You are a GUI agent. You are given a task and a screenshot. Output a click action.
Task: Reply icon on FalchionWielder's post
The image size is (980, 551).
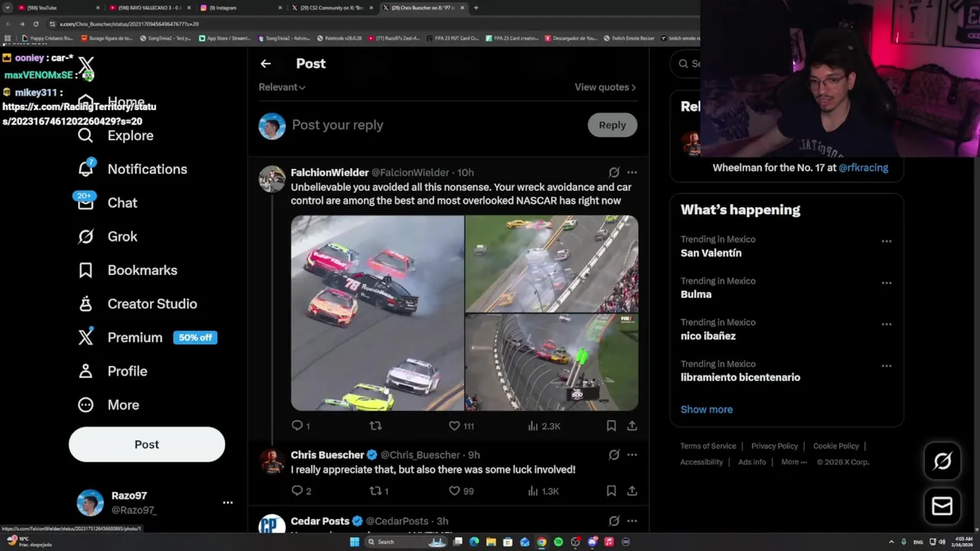click(297, 425)
